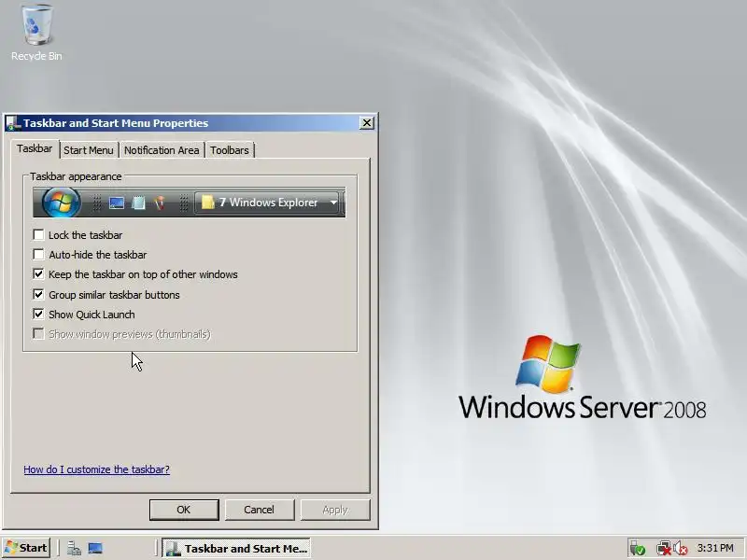
Task: Click the Server Manager quick launch icon
Action: pos(74,549)
